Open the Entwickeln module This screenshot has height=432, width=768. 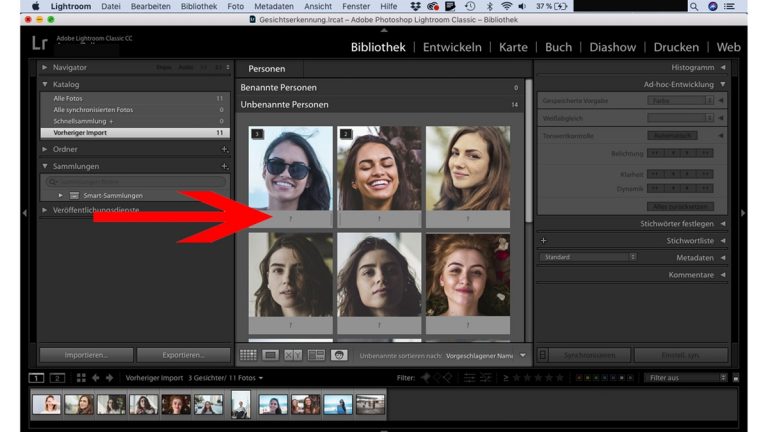pos(452,47)
